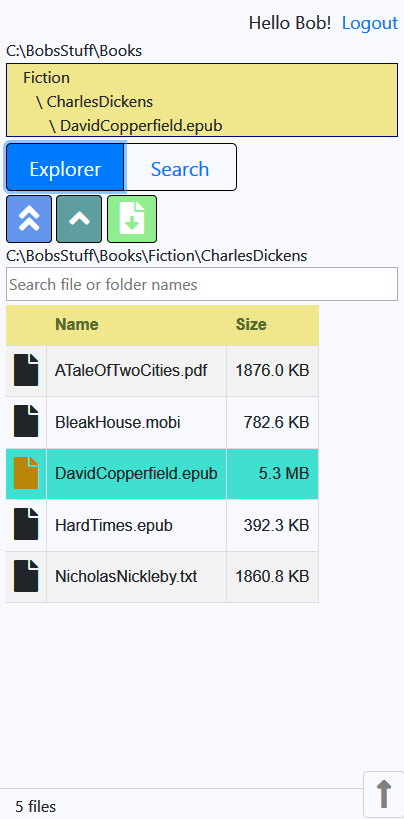Sort by Size column header
The height and width of the screenshot is (819, 404).
coord(251,324)
